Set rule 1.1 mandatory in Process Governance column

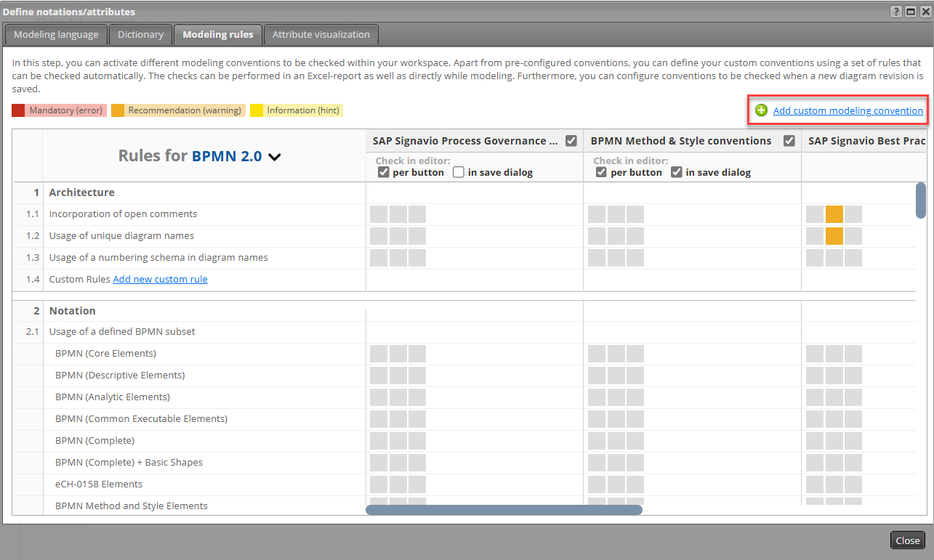[379, 214]
